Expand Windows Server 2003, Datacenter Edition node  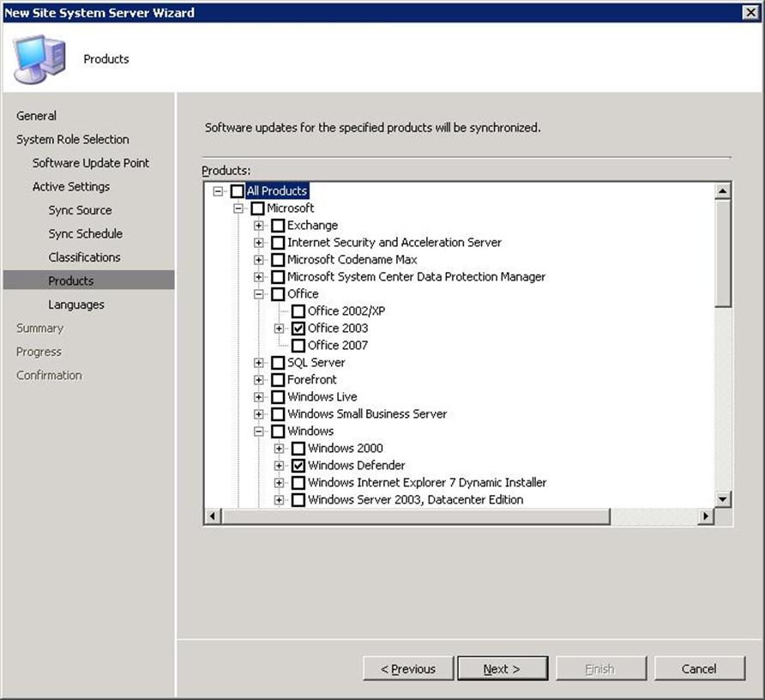[x=279, y=500]
